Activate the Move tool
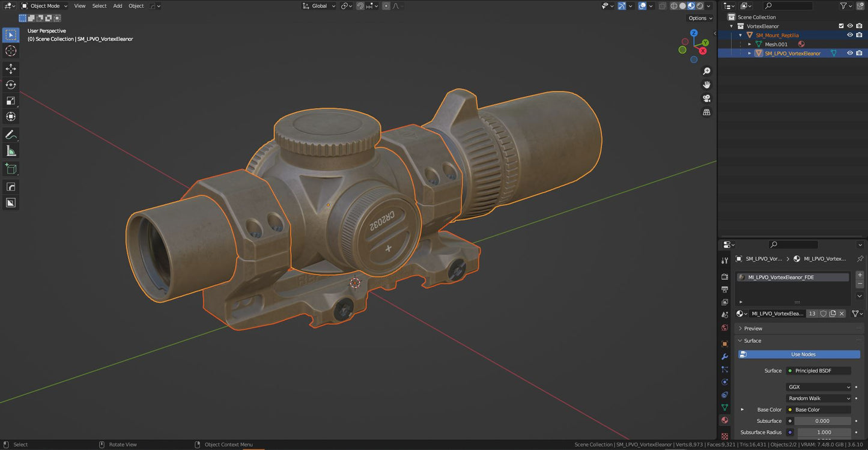868x450 pixels. click(x=11, y=69)
